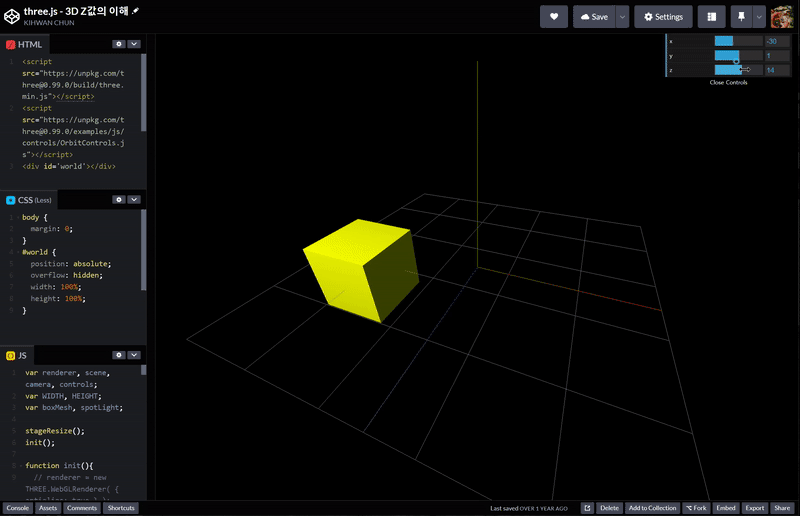Open HTML editor settings gear
Viewport: 800px width, 516px height.
point(119,44)
